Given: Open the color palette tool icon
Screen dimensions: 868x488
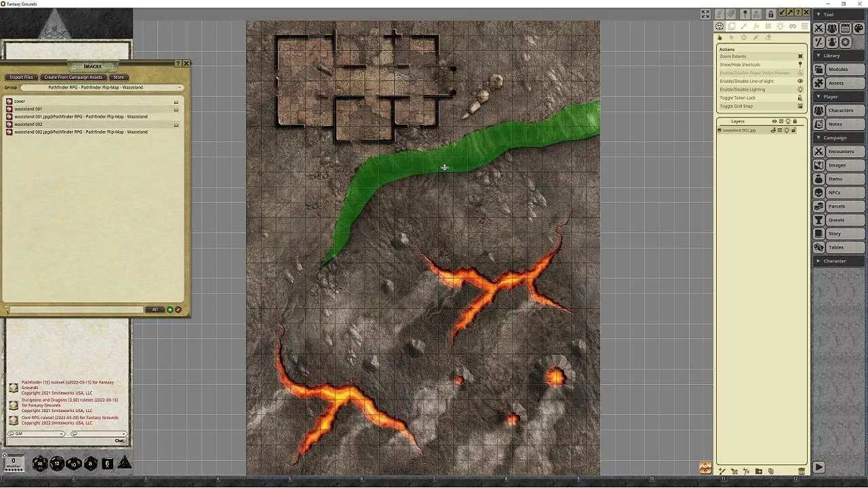Looking at the screenshot, I should click(859, 28).
